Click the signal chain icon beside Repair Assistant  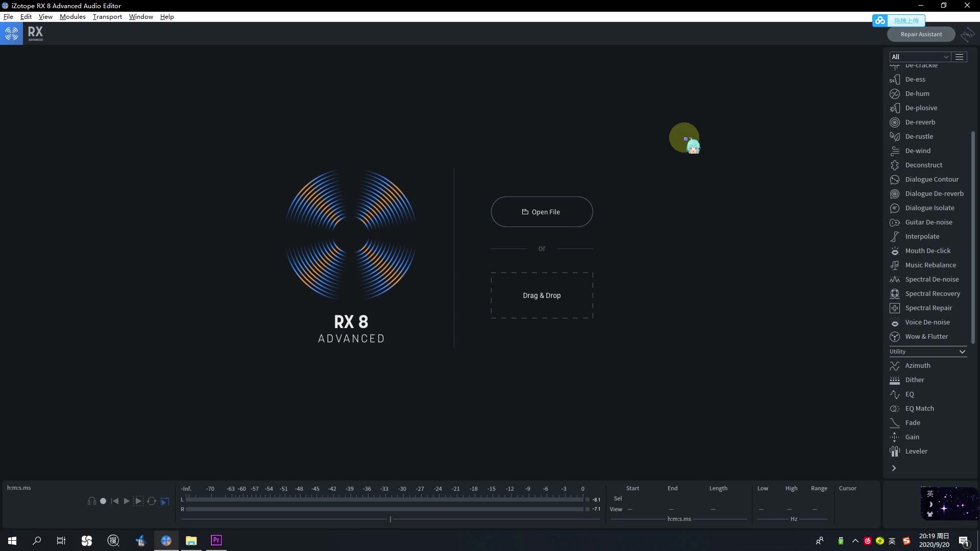[x=968, y=34]
